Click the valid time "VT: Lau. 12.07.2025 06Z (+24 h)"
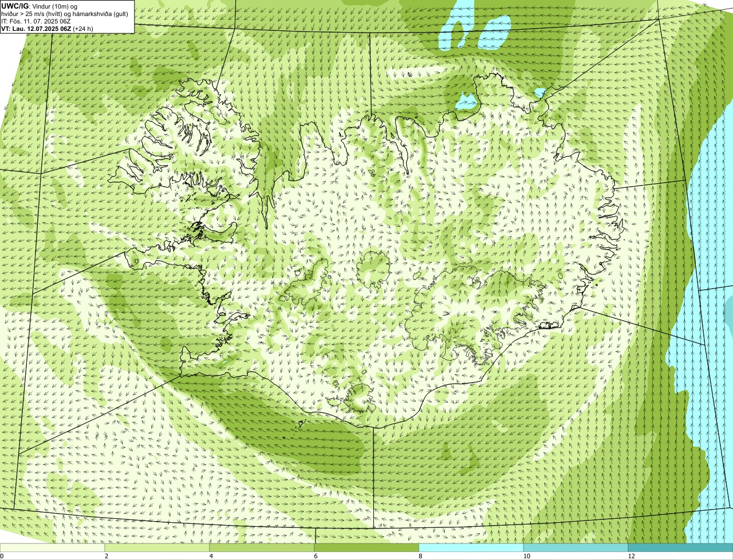This screenshot has width=733, height=560. click(48, 28)
